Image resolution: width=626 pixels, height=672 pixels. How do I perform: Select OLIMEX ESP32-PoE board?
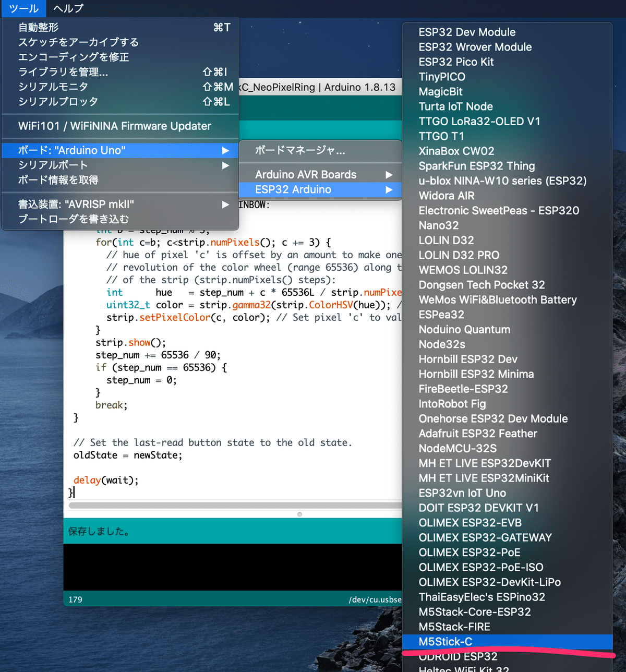tap(507, 553)
